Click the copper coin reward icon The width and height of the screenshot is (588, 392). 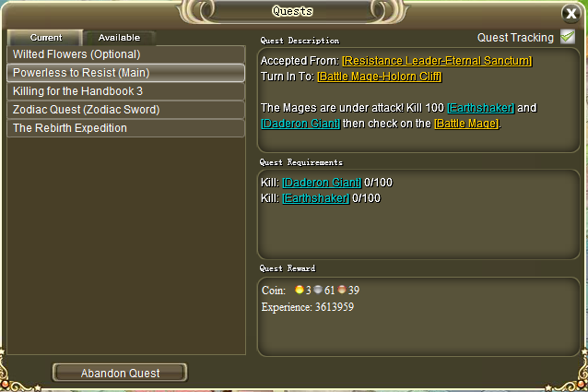coord(342,290)
